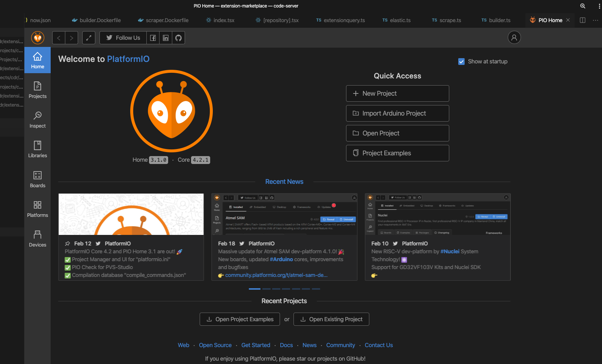Open the LinkedIn icon link

pyautogui.click(x=166, y=38)
